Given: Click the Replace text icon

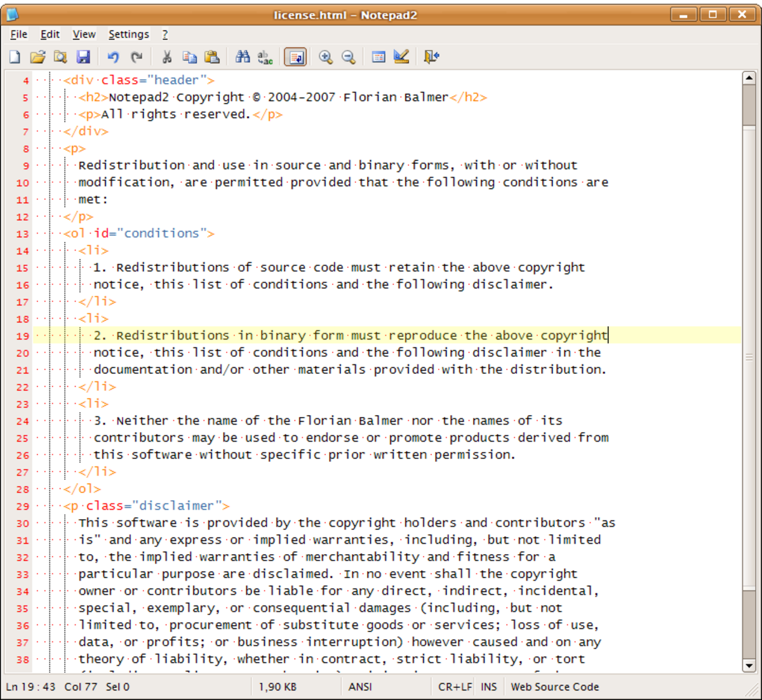Looking at the screenshot, I should [265, 57].
